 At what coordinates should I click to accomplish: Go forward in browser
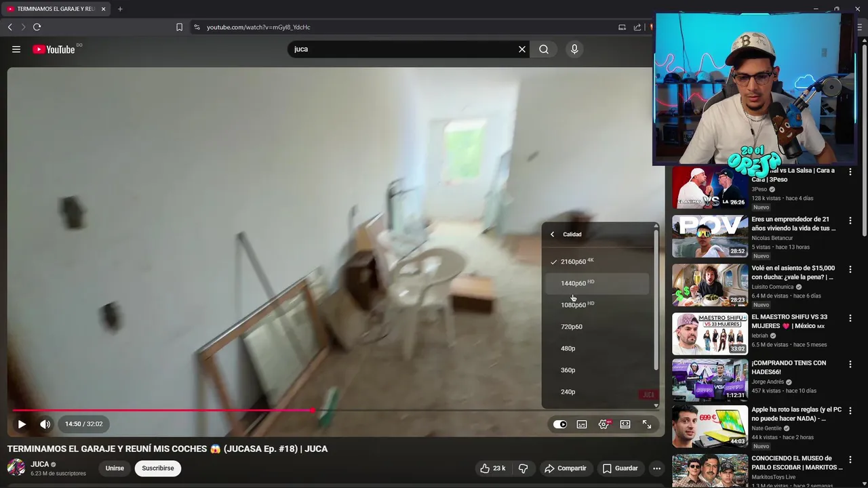[x=23, y=27]
